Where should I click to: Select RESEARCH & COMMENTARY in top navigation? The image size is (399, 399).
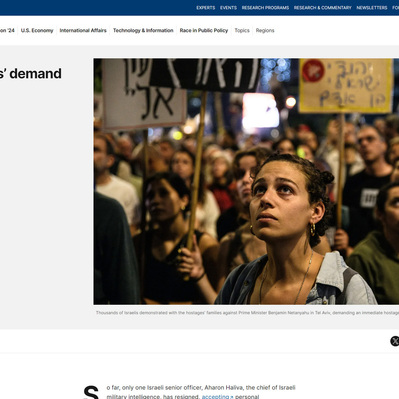(323, 8)
